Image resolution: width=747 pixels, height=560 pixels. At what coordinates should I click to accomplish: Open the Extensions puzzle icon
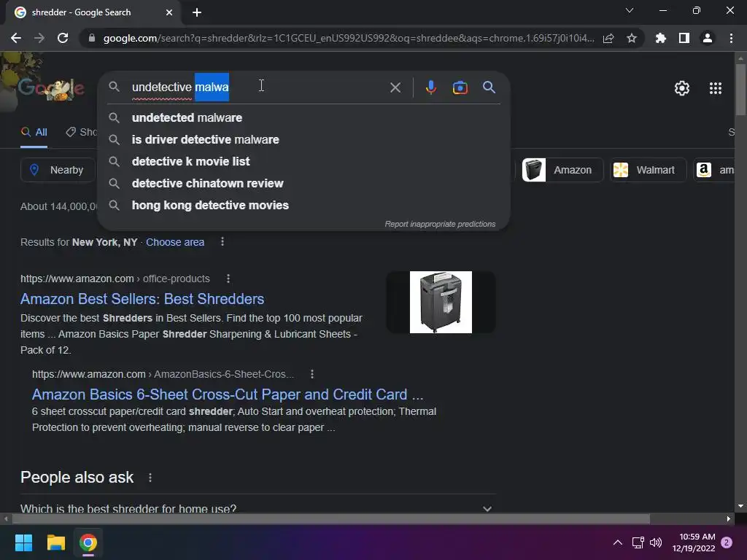click(661, 38)
